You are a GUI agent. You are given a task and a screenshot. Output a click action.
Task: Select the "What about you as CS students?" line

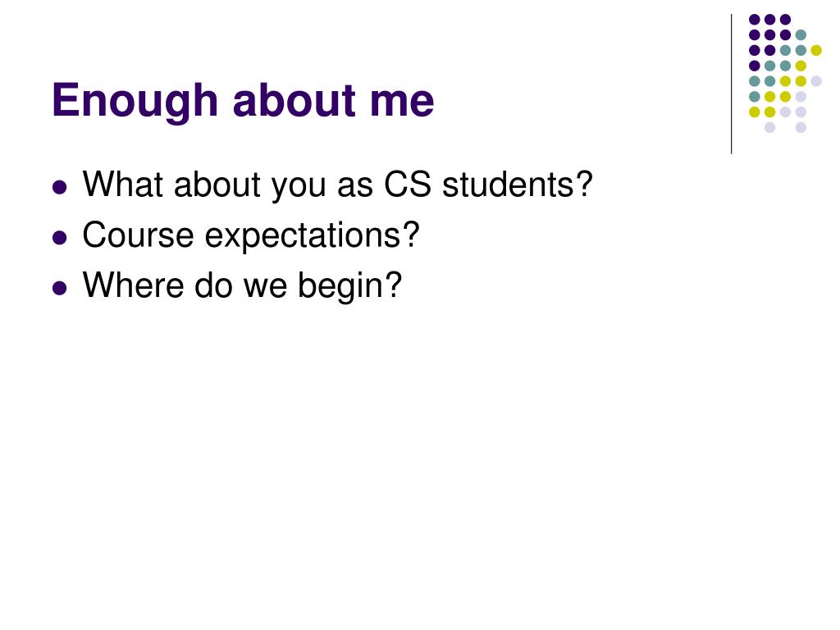click(x=337, y=185)
